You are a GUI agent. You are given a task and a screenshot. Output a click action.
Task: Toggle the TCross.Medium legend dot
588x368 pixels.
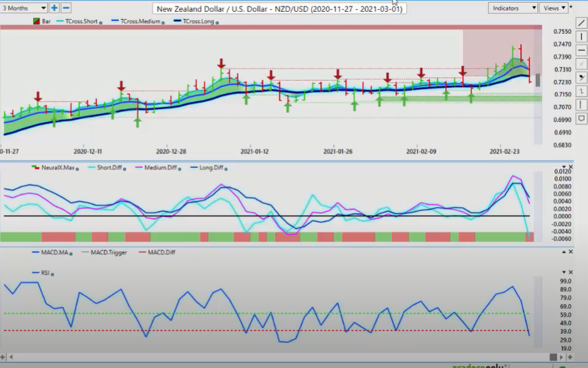click(163, 22)
